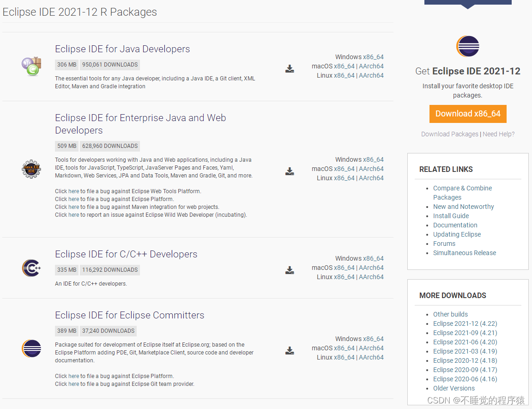The image size is (532, 409).
Task: Click the download icon for Java Developers package
Action: [290, 68]
